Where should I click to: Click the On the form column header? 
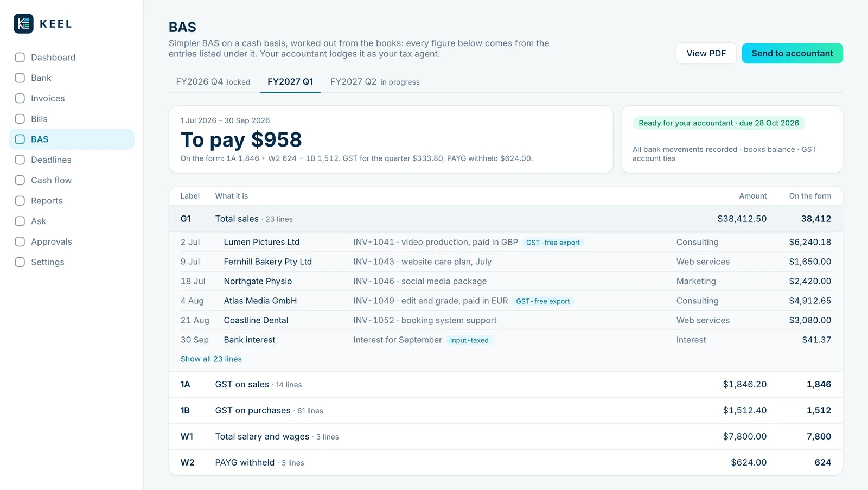pos(810,196)
